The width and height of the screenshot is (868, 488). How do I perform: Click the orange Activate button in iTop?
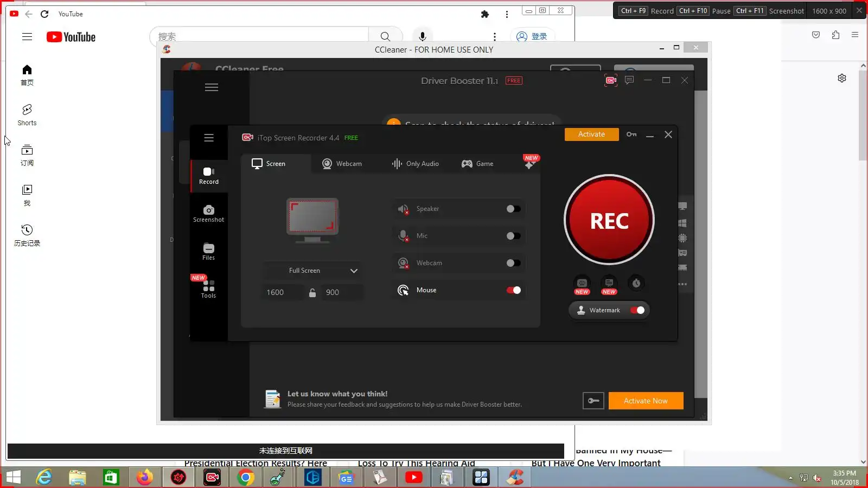(591, 134)
